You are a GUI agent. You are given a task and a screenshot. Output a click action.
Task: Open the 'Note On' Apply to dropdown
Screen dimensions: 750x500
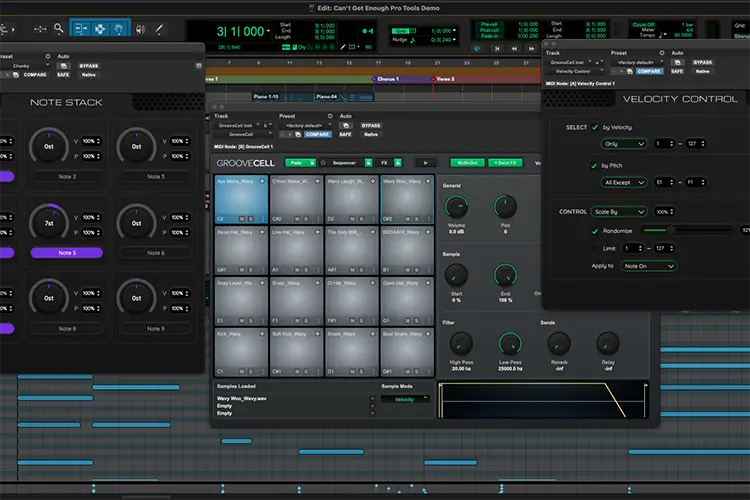(x=649, y=266)
